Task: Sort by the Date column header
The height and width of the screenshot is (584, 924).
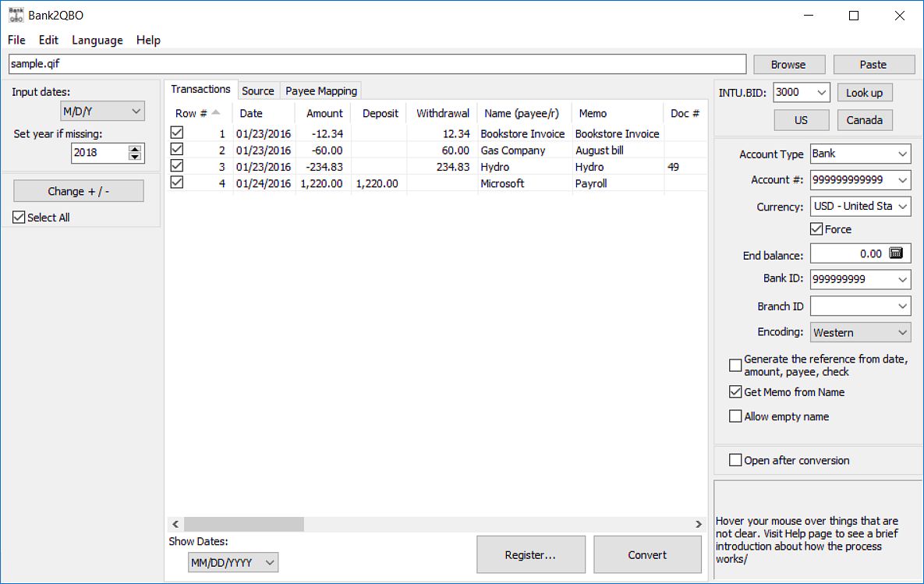Action: [x=264, y=113]
